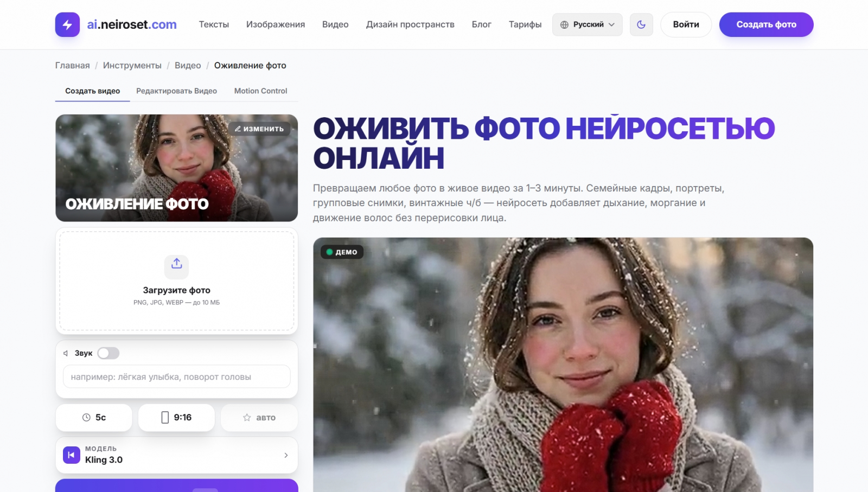Open the Дизайн пространств menu item
The image size is (868, 492).
pyautogui.click(x=410, y=24)
